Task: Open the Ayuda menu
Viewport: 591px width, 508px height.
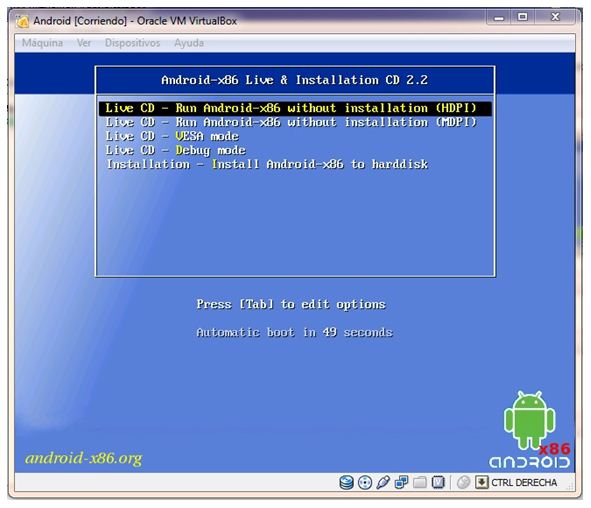Action: point(189,43)
